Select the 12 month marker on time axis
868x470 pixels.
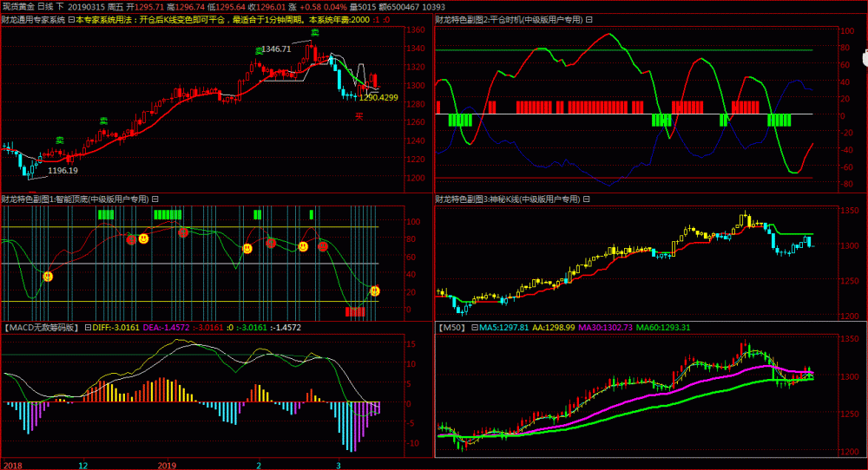[83, 465]
